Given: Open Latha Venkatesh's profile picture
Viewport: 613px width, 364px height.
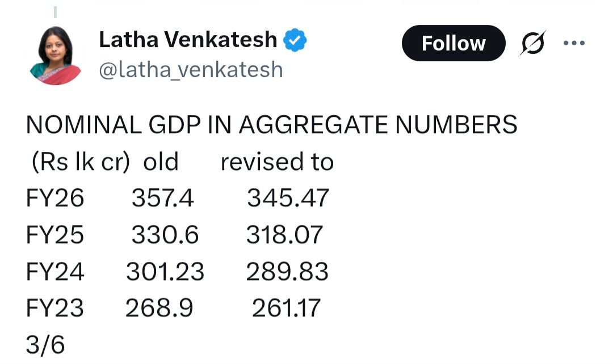Looking at the screenshot, I should (x=56, y=55).
